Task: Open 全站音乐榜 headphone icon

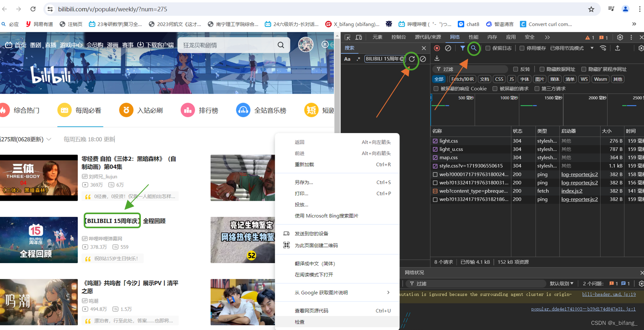Action: [x=243, y=110]
